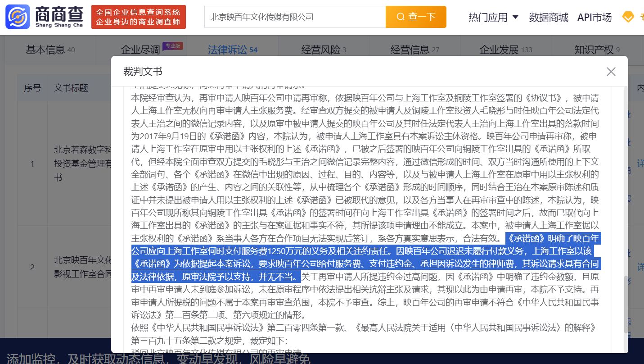Open the 数据商城 link
The width and height of the screenshot is (644, 364).
(x=549, y=17)
